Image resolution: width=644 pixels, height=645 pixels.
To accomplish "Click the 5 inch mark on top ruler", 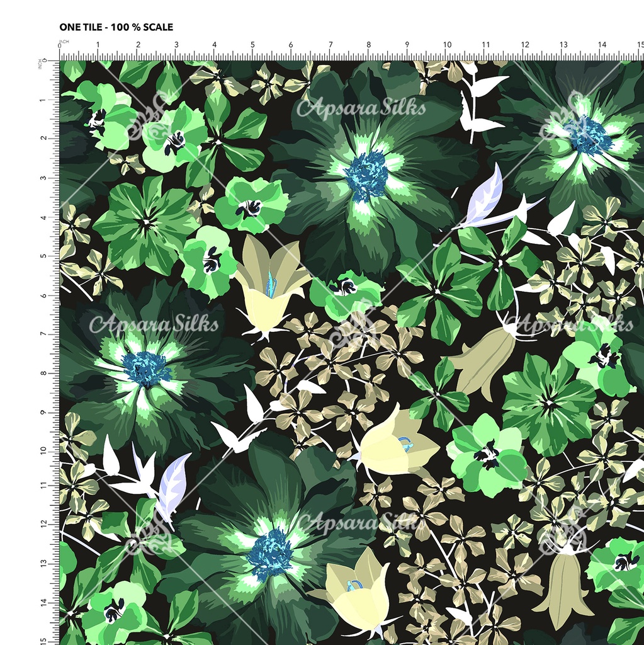I will [252, 45].
